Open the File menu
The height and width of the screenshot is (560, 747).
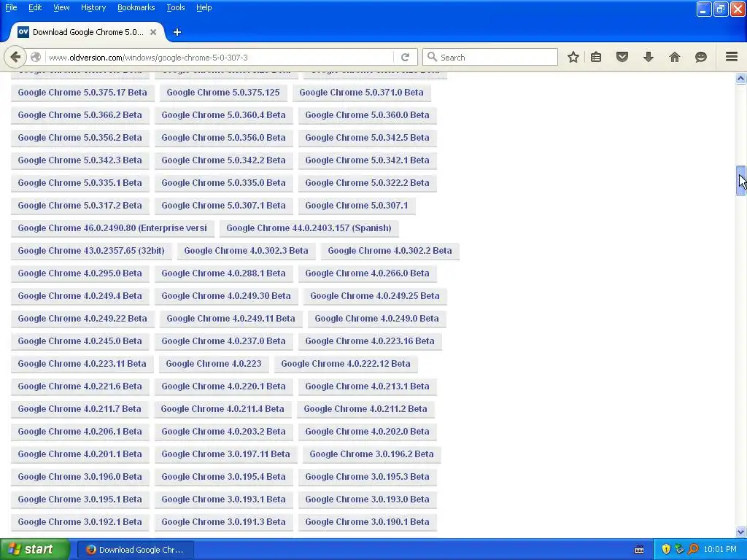click(11, 7)
